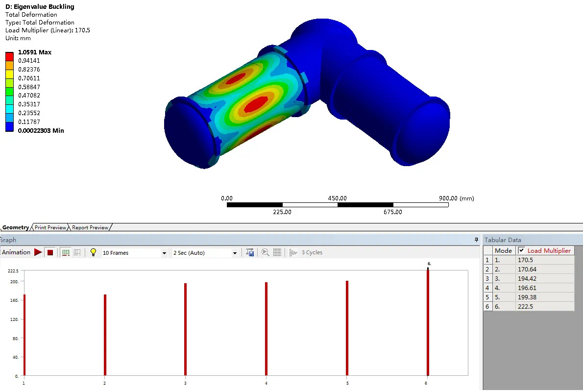Click the 222.5 load multiplier cell
The width and height of the screenshot is (583, 392).
(544, 306)
